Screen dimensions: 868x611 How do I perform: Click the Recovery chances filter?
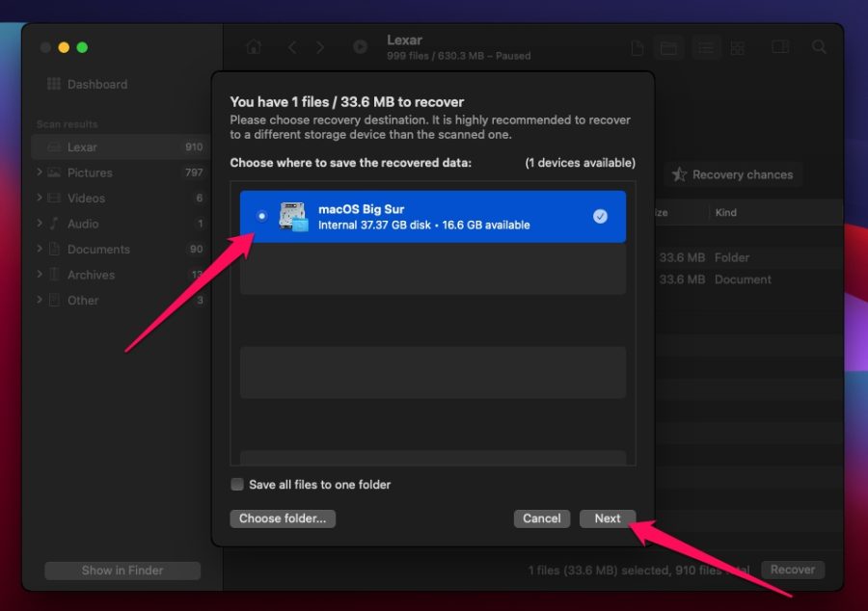pos(733,174)
